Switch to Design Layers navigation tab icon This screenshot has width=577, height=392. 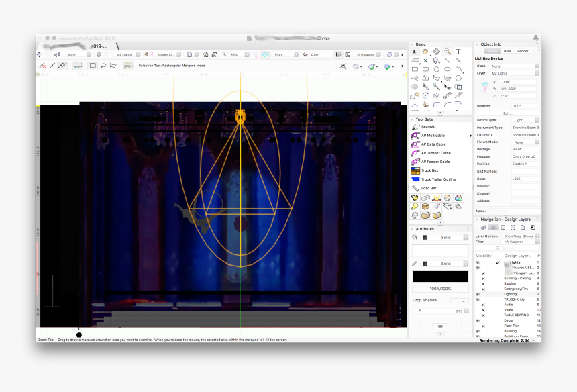pyautogui.click(x=493, y=228)
